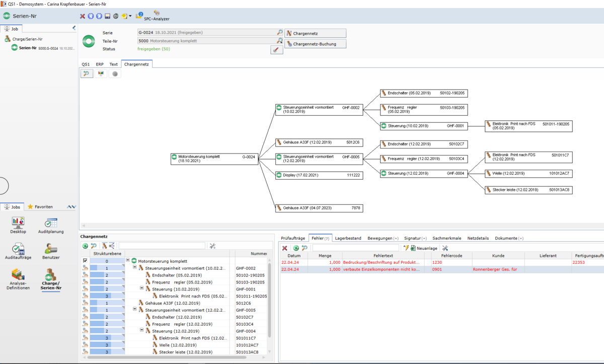Select Welle 101012AC7 diagram node
Viewport: 604px width, 364px height.
point(528,173)
